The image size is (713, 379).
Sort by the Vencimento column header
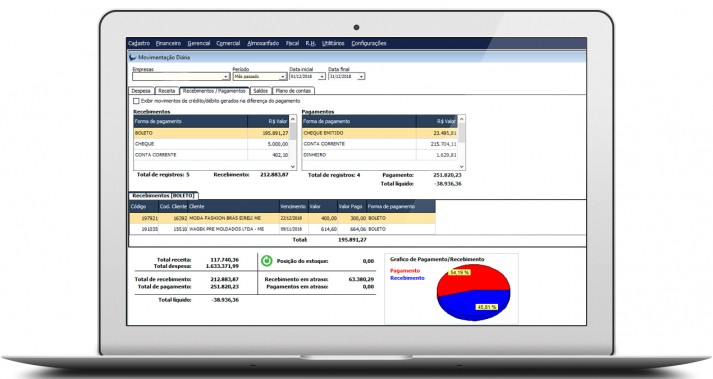coord(293,207)
